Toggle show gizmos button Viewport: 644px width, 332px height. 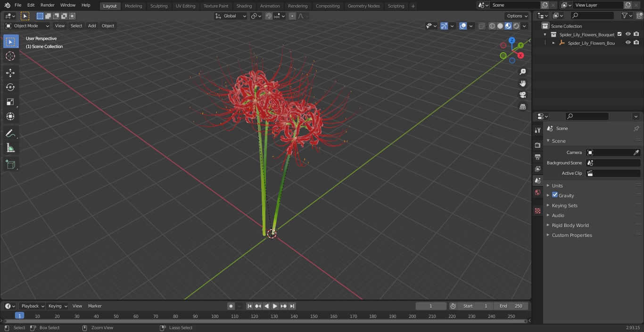coord(444,26)
